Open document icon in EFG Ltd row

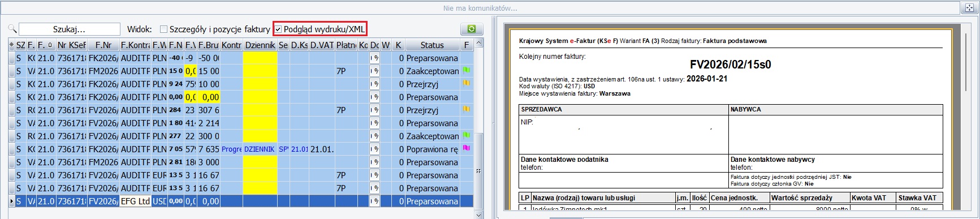[x=374, y=201]
